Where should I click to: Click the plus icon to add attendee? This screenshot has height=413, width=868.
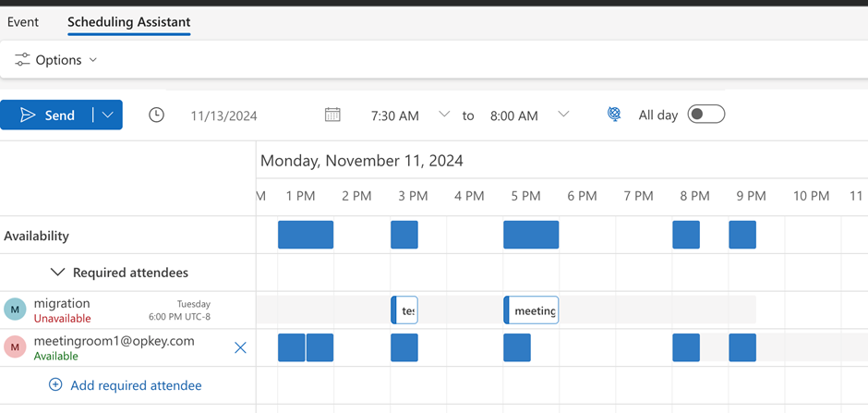pos(55,385)
